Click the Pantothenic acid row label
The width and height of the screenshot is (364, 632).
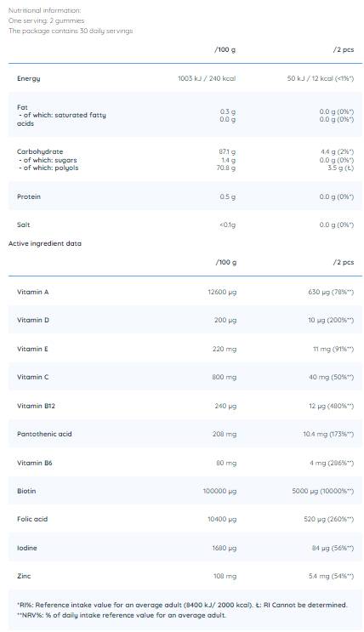click(44, 434)
